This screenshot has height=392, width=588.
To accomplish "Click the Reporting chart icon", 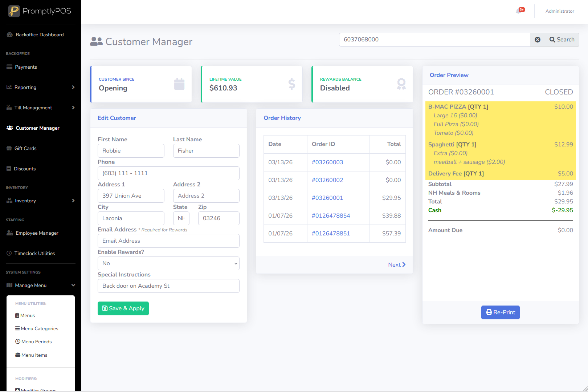I will [x=9, y=87].
